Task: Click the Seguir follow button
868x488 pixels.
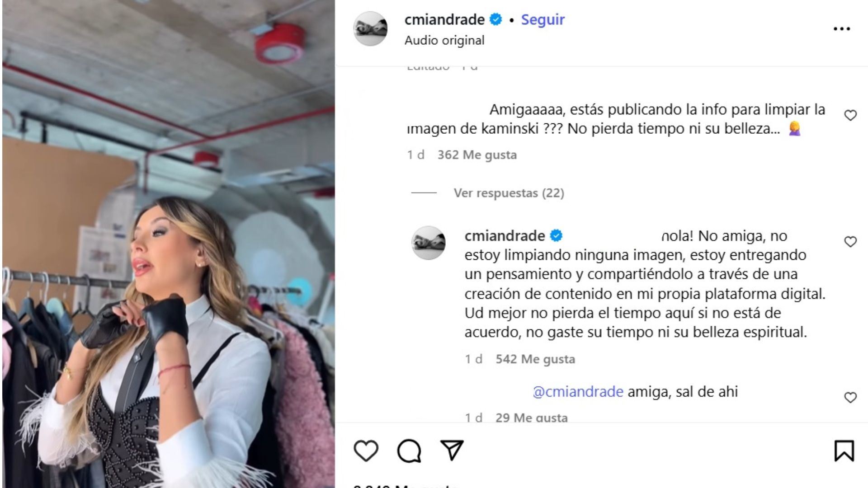Action: (542, 19)
